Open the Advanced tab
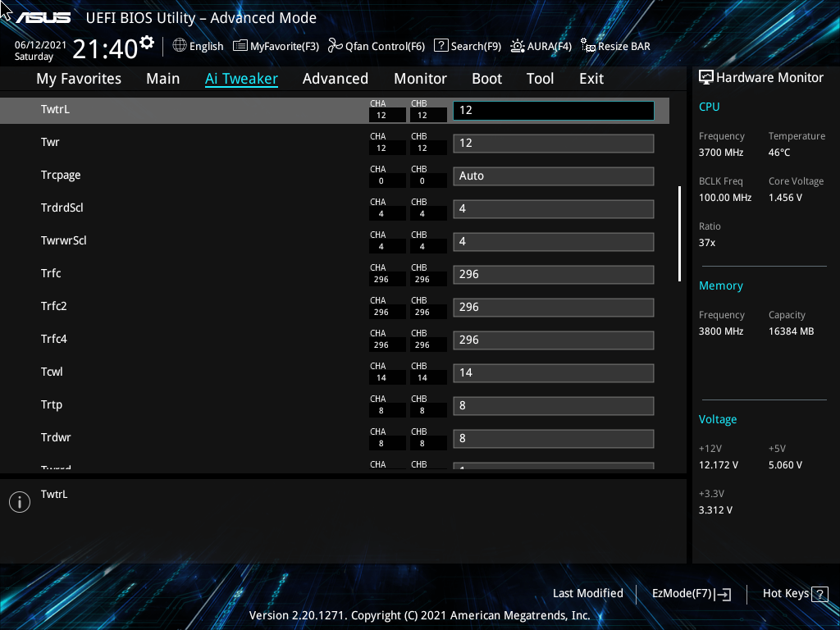Screen dimensions: 840x630 point(336,78)
